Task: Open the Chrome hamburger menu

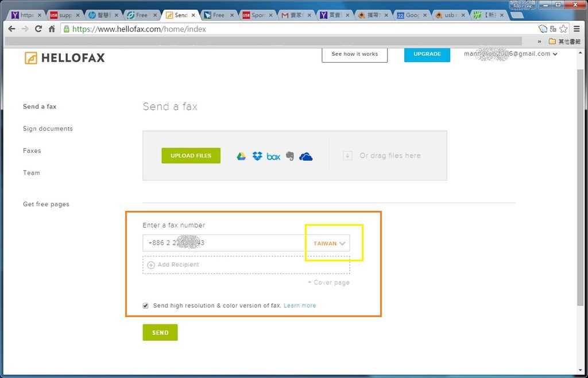Action: 577,29
